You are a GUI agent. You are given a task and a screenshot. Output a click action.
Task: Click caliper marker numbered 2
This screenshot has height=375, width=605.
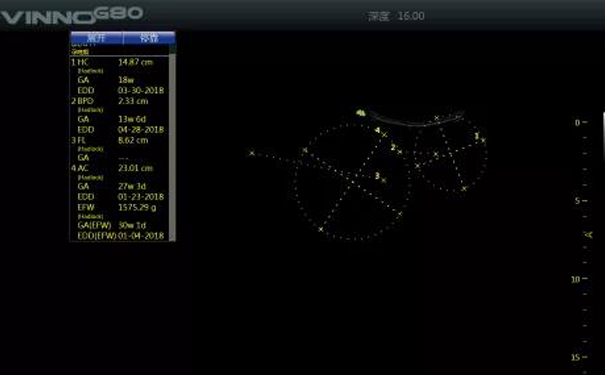coord(396,149)
